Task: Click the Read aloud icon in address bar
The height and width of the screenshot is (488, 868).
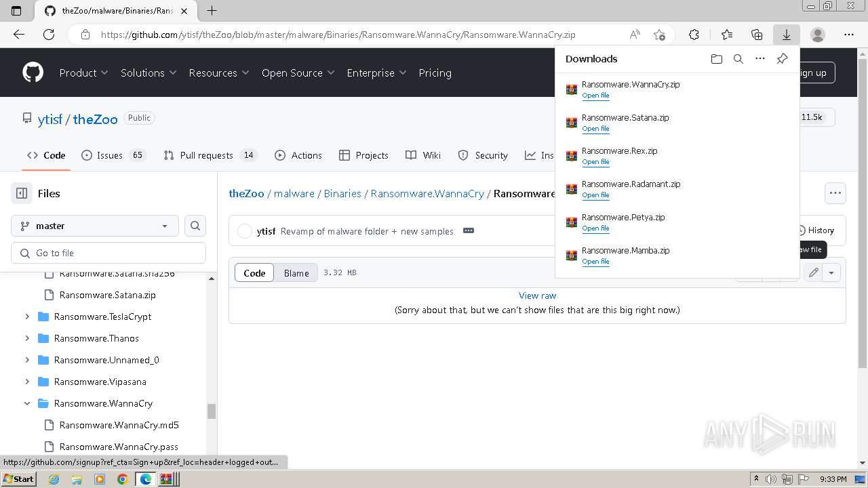Action: (x=635, y=35)
